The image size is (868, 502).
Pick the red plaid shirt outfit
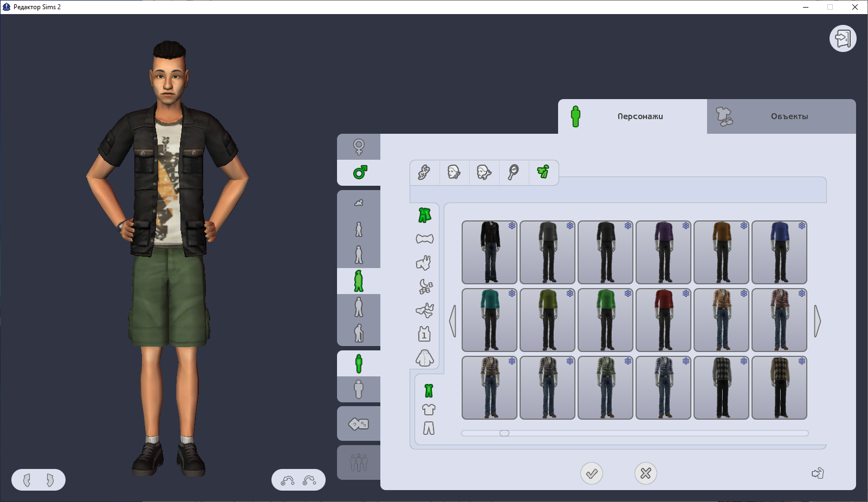point(779,320)
